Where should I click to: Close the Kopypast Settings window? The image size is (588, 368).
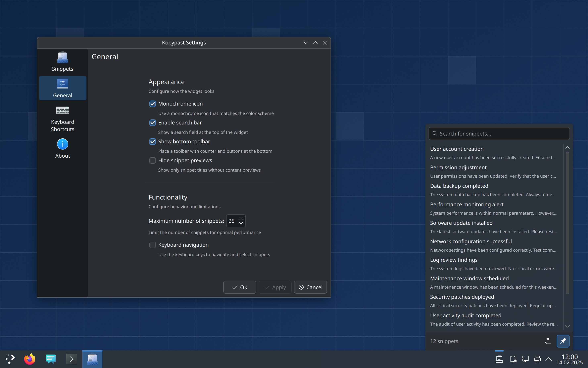point(325,43)
